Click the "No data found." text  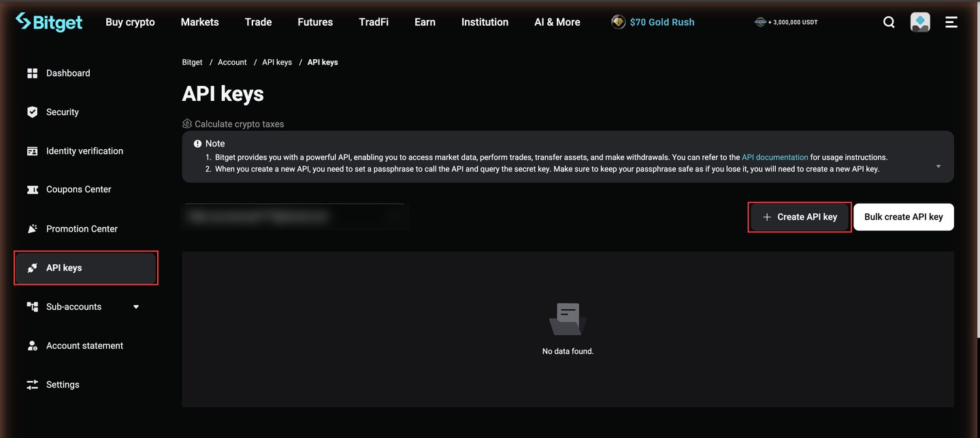[568, 351]
